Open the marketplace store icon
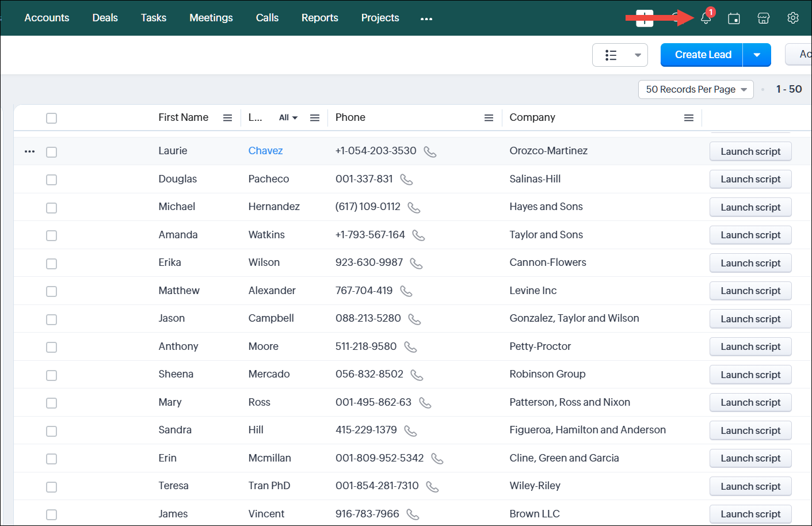 pos(763,18)
